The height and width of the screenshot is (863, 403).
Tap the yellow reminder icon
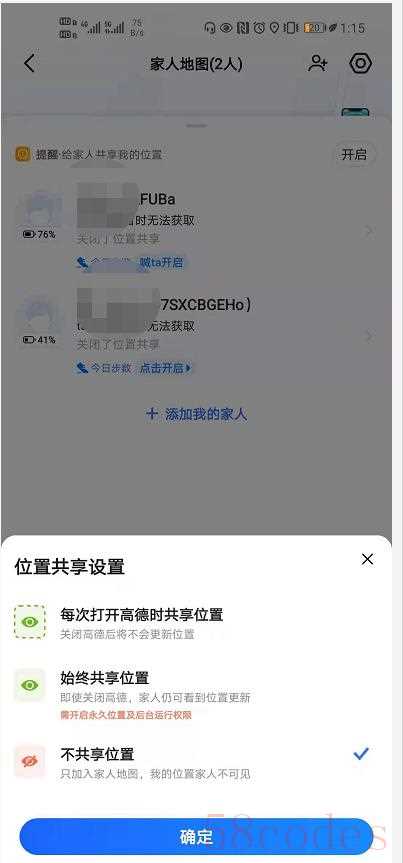point(22,155)
